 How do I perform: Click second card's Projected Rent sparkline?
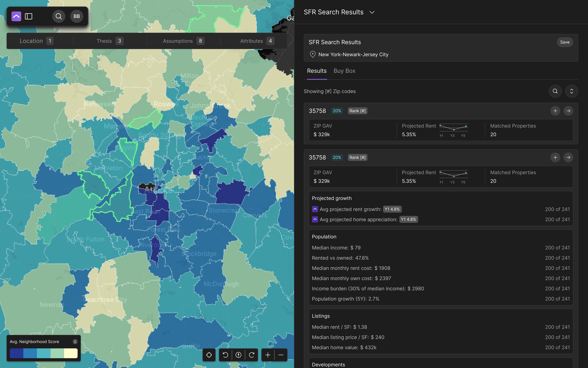coord(453,174)
